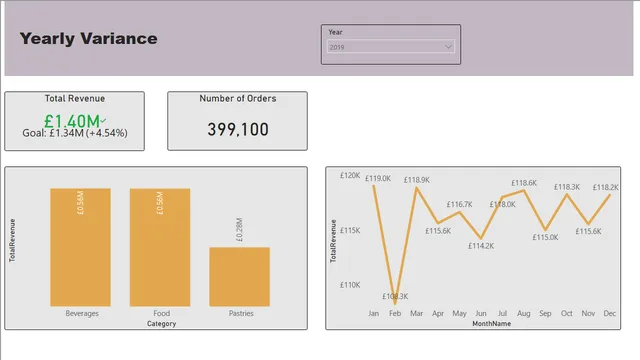Click the £110K y-axis tick label
Image resolution: width=640 pixels, height=360 pixels.
[350, 285]
